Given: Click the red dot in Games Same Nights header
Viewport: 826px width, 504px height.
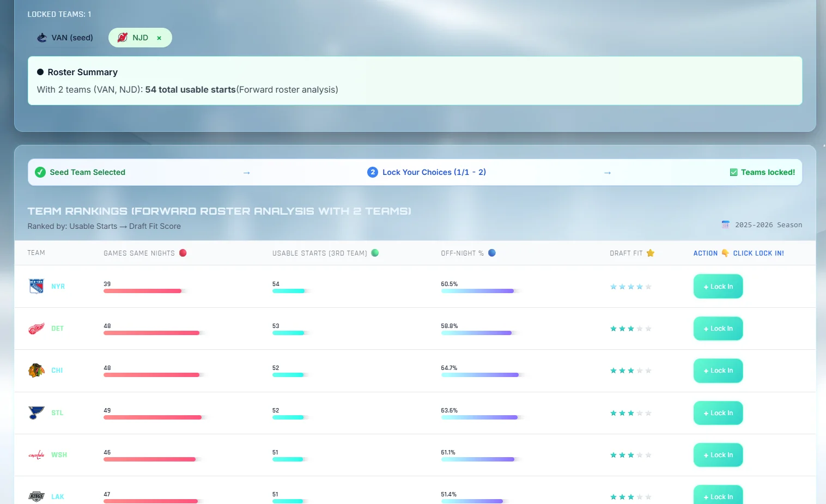Looking at the screenshot, I should click(183, 253).
